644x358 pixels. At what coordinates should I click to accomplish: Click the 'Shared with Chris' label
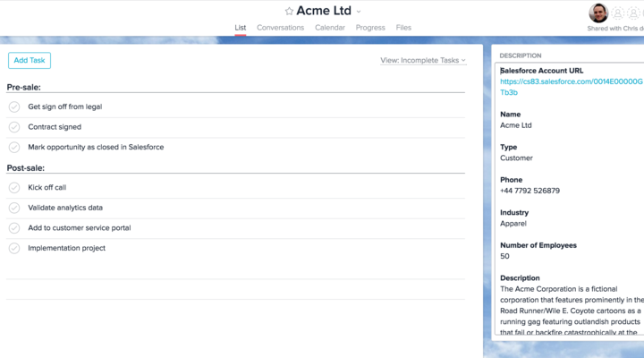[x=615, y=29]
